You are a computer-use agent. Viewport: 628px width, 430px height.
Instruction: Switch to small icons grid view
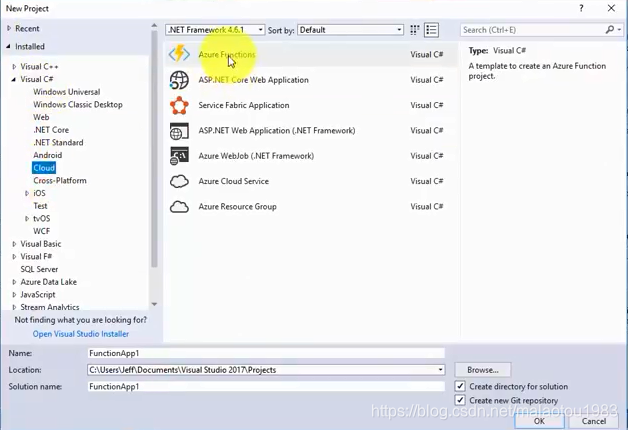coord(415,30)
